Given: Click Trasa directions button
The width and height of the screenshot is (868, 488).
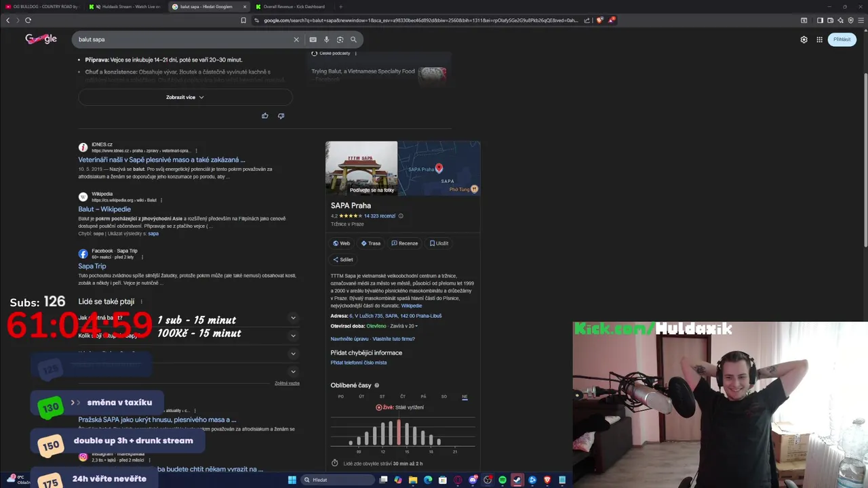Looking at the screenshot, I should (x=371, y=243).
